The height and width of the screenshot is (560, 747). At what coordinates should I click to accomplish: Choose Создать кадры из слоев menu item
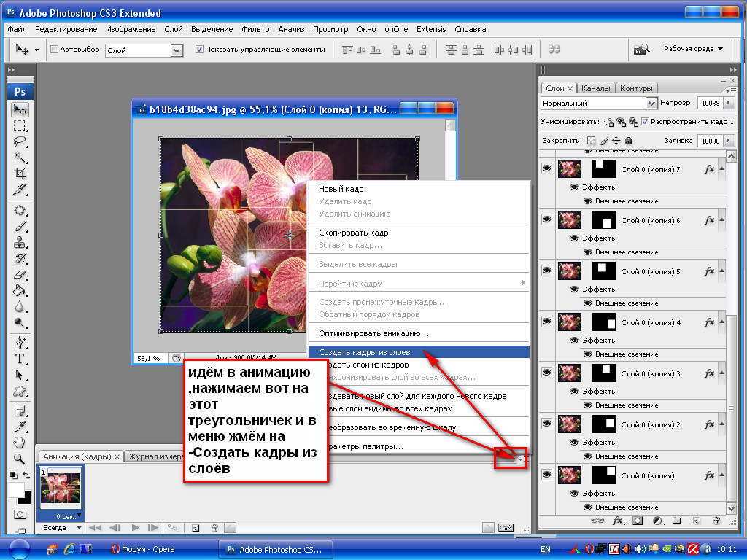click(419, 352)
